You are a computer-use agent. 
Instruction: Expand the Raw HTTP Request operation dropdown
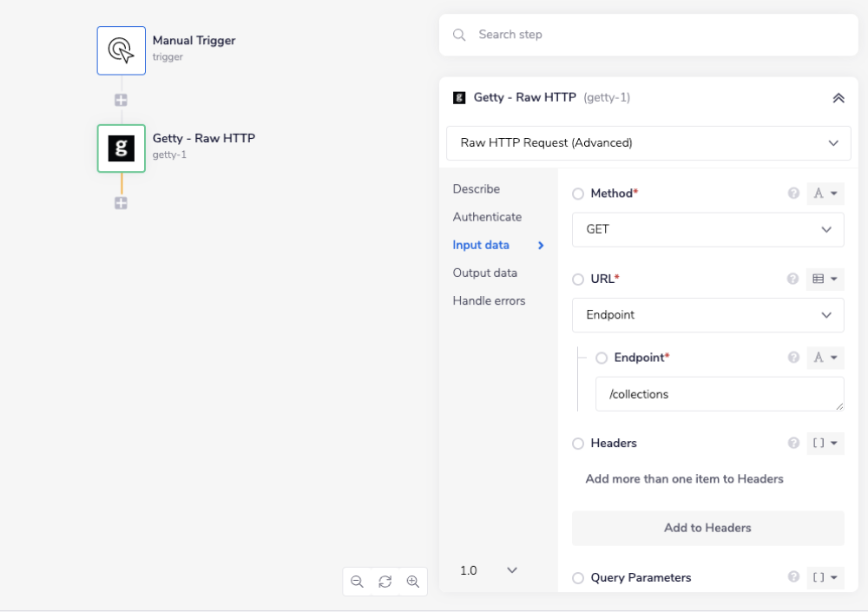click(x=648, y=143)
